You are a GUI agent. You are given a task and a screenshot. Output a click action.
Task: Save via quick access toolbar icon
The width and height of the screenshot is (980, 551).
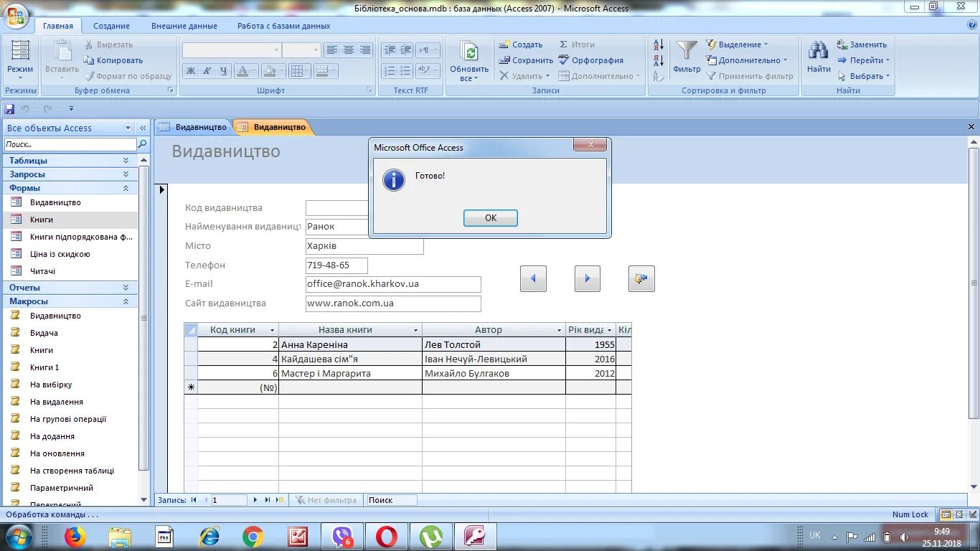click(10, 109)
